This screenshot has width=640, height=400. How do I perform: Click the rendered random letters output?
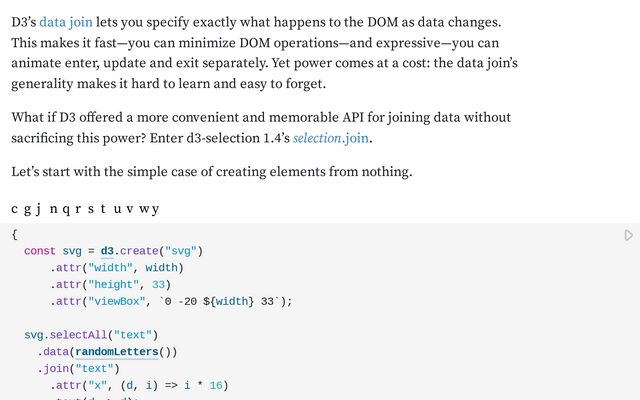[85, 209]
